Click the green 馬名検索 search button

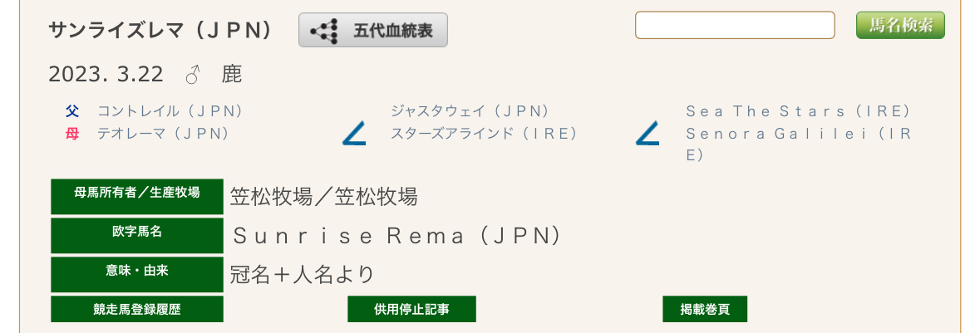900,25
